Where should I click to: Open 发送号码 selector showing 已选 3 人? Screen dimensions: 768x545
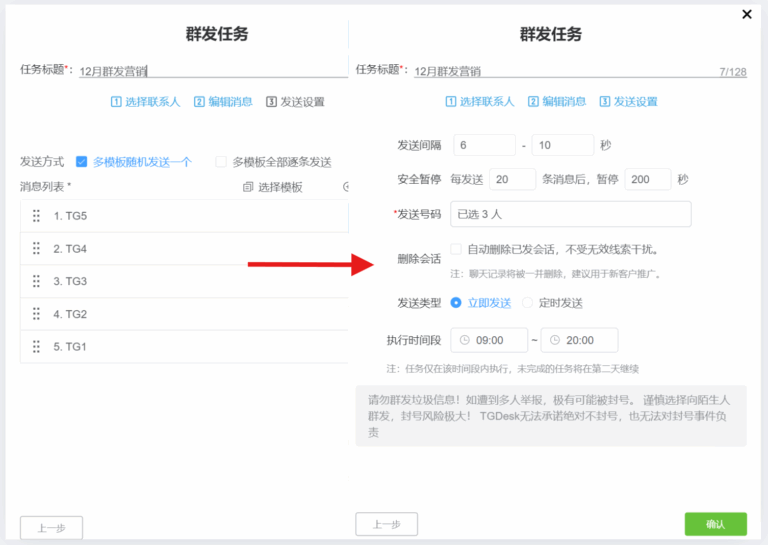pos(571,214)
